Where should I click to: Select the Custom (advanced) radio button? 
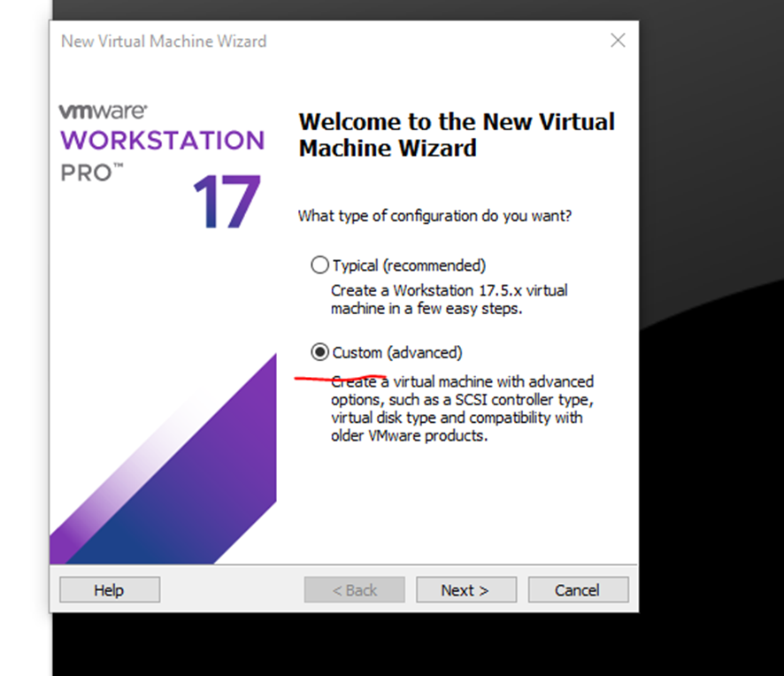[x=320, y=352]
